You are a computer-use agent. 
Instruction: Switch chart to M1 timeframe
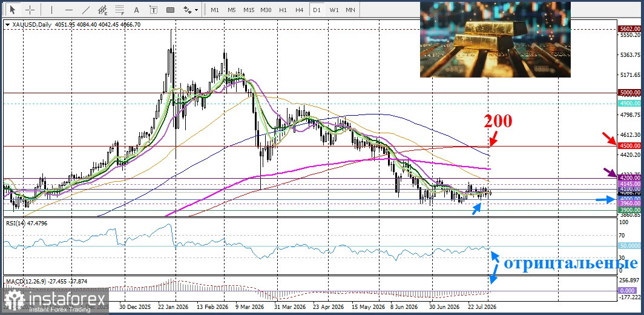[215, 10]
